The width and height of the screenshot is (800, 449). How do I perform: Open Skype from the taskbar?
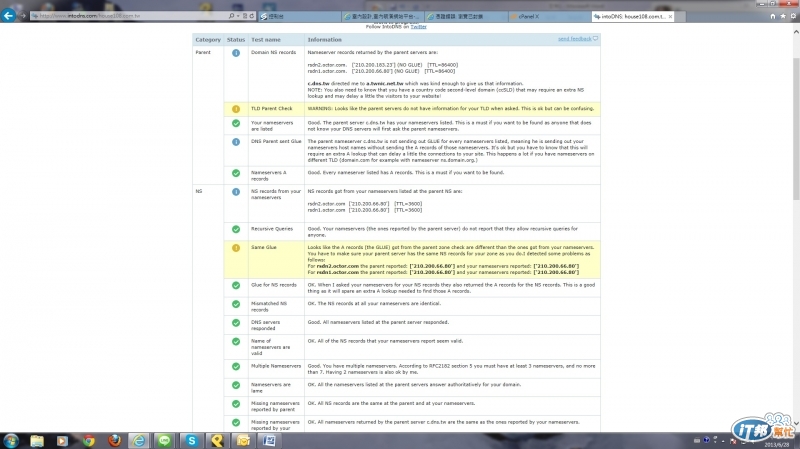pos(192,441)
